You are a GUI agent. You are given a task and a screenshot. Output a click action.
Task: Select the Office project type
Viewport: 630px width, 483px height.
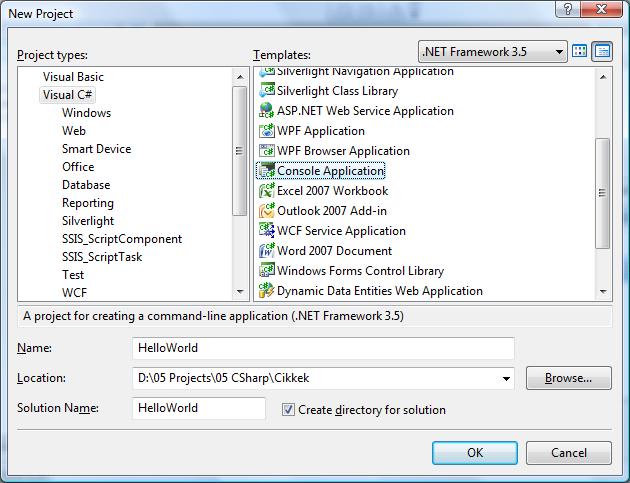point(78,167)
